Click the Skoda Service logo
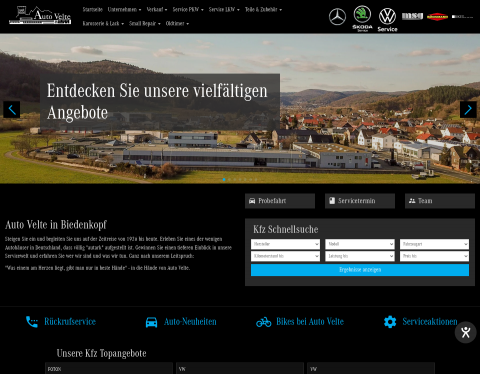 click(x=362, y=19)
